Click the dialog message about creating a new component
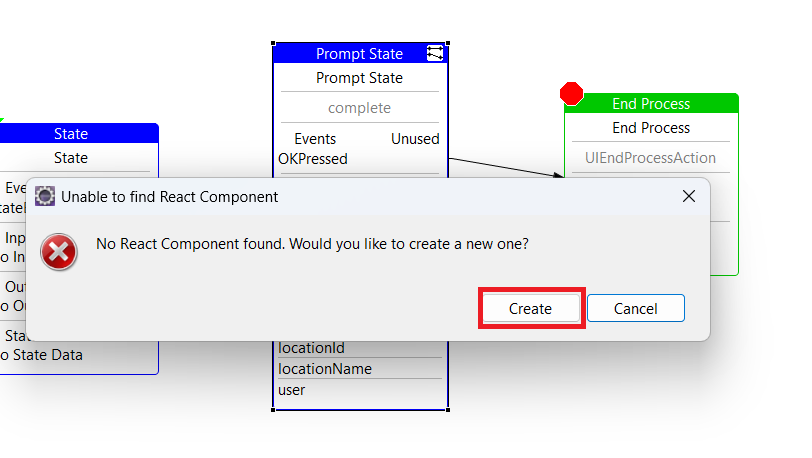 click(312, 244)
